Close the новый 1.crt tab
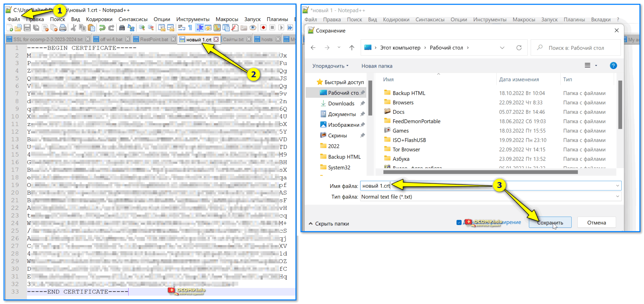 click(216, 39)
